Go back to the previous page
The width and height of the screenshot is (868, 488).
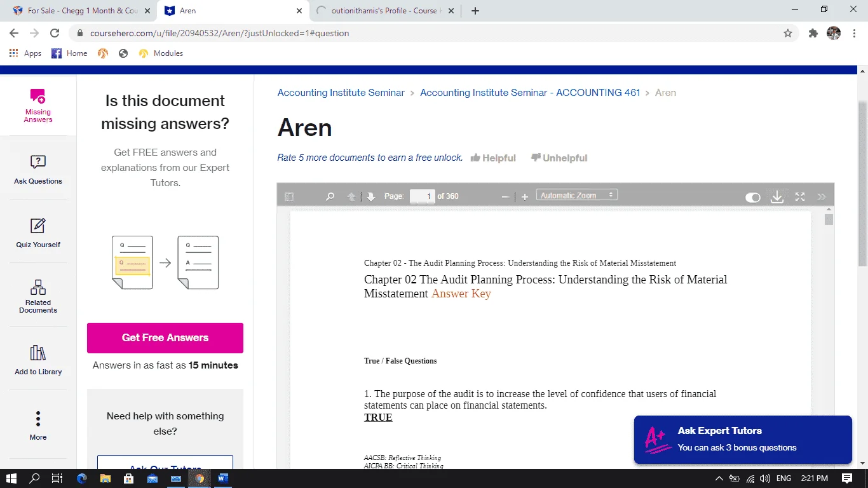[14, 33]
